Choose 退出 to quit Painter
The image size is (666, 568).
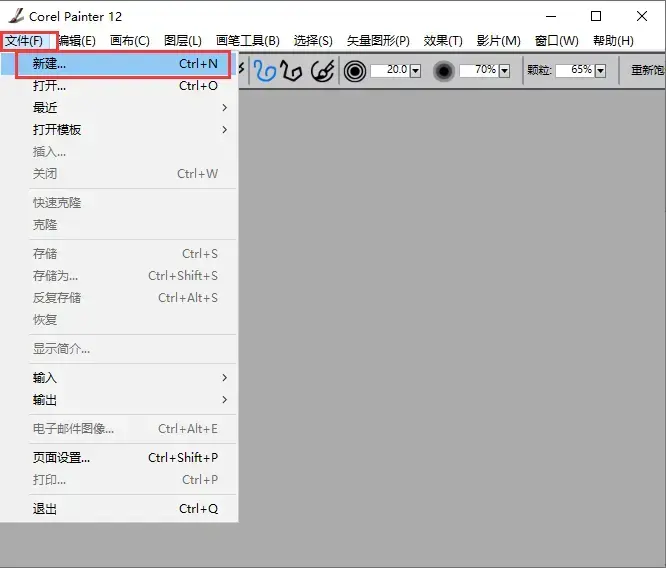click(x=119, y=509)
